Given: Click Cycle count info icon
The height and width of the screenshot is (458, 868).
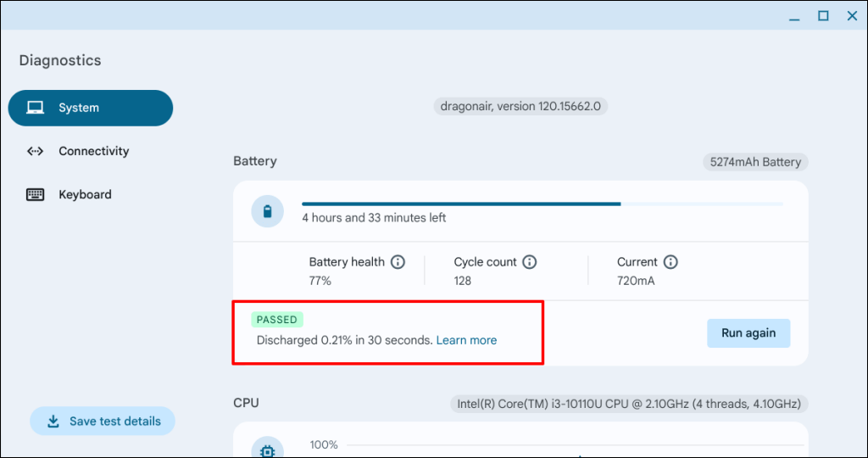Looking at the screenshot, I should (530, 262).
